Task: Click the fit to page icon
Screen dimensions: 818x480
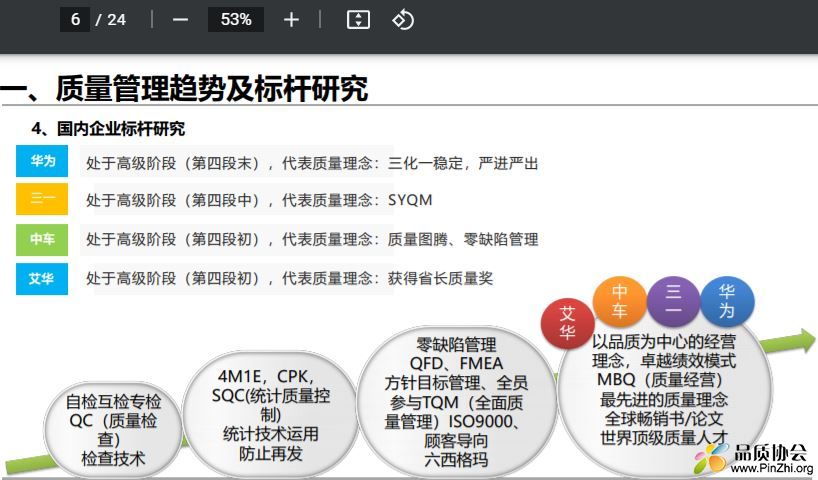Action: pos(358,20)
